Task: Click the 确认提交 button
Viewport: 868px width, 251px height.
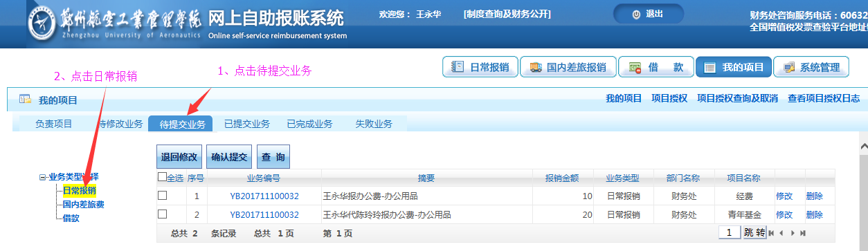Action: 229,157
